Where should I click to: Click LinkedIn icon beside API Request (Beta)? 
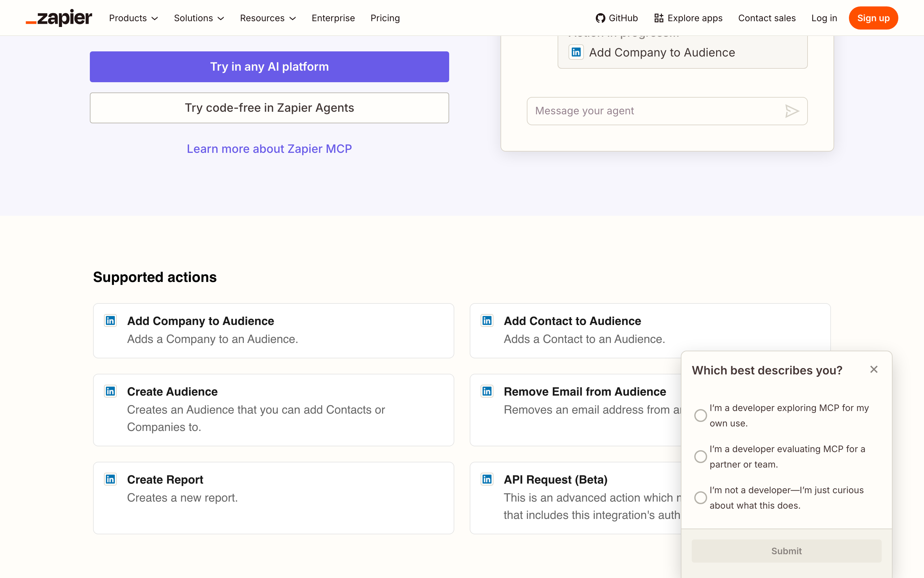tap(487, 479)
